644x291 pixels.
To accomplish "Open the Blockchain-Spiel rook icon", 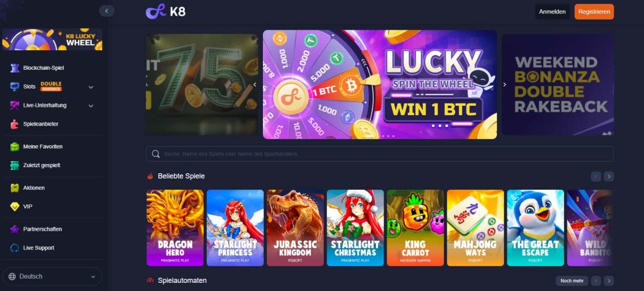I will (x=15, y=68).
